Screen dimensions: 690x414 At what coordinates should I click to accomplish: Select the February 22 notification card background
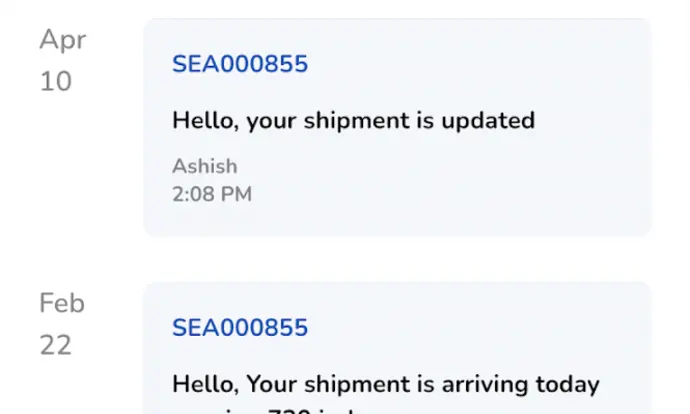pyautogui.click(x=397, y=348)
